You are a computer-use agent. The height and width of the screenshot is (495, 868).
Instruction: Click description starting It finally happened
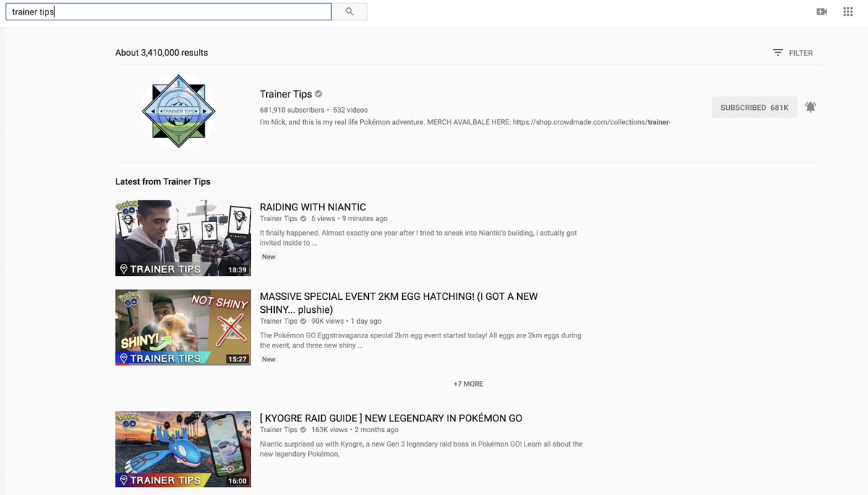[418, 238]
